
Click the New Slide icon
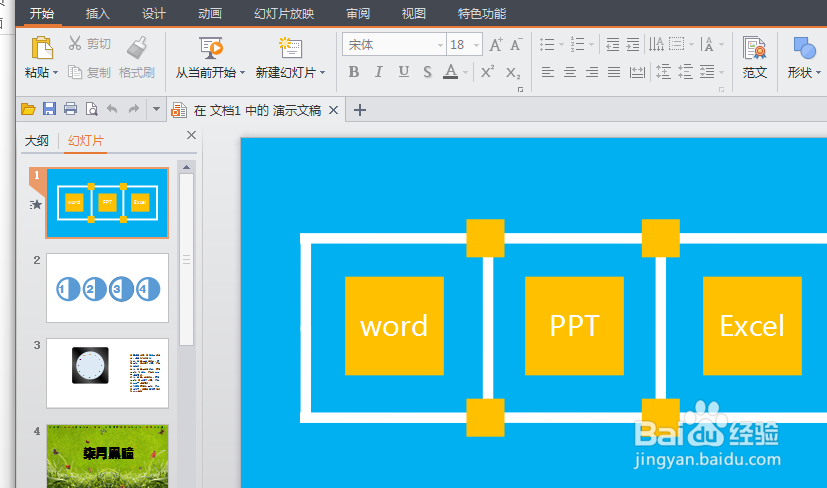point(290,48)
